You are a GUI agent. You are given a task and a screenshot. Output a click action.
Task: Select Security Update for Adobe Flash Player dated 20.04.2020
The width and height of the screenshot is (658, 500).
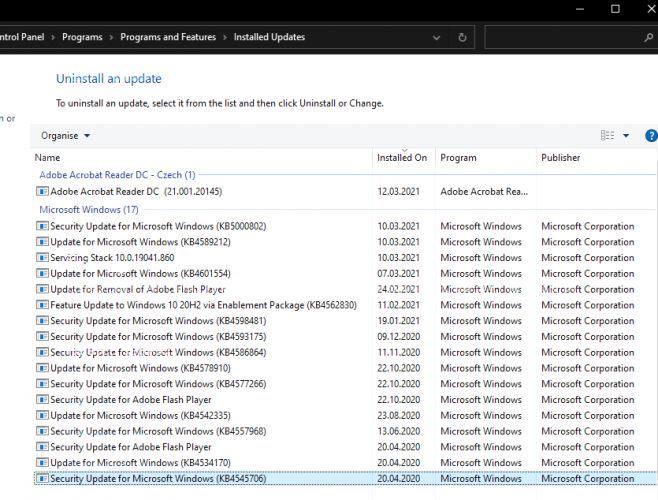(345, 447)
